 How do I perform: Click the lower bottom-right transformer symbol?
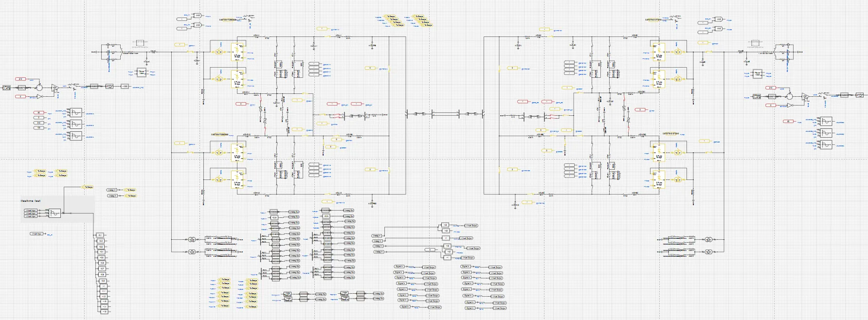tap(708, 252)
